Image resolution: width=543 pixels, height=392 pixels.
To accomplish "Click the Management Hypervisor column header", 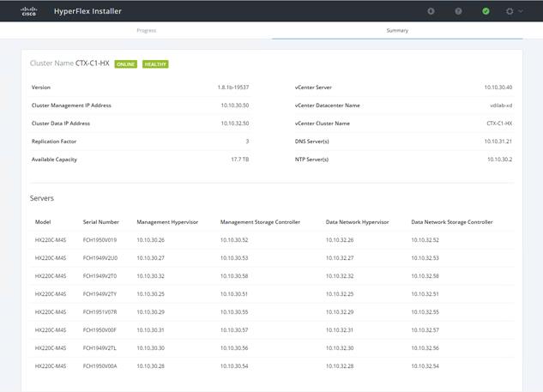I will click(x=167, y=222).
